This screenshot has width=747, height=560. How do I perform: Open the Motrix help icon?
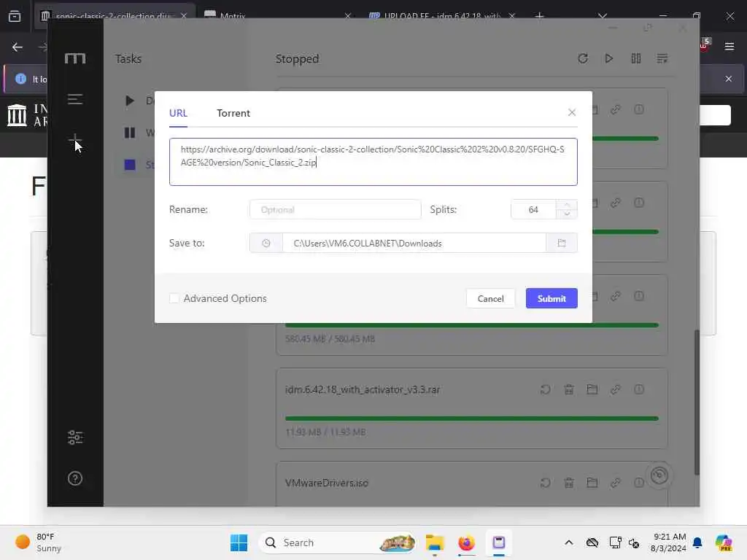point(75,478)
